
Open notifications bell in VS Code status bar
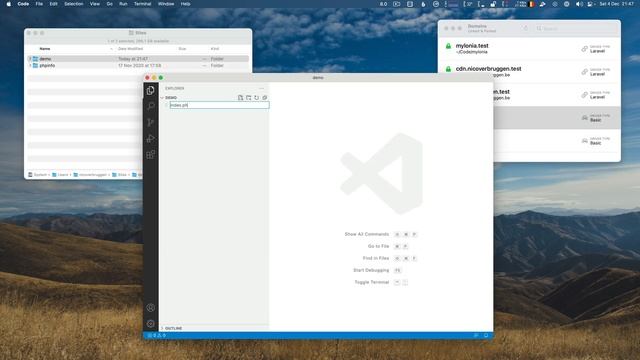[486, 336]
